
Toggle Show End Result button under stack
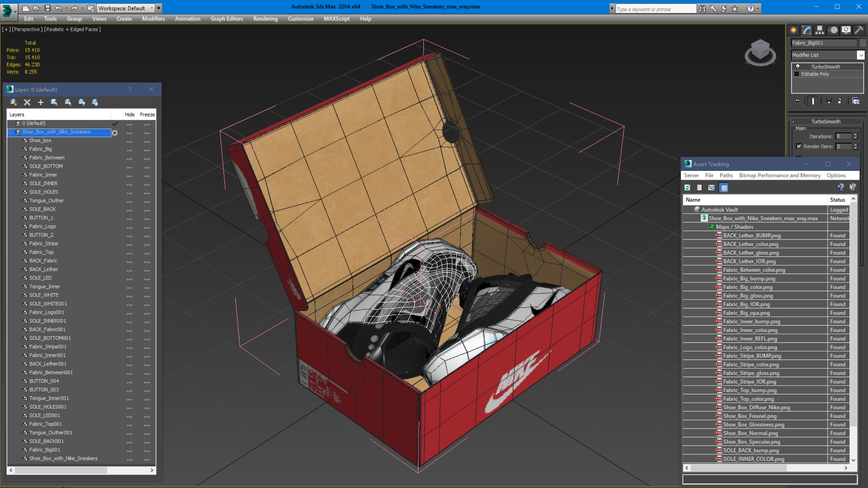[813, 101]
